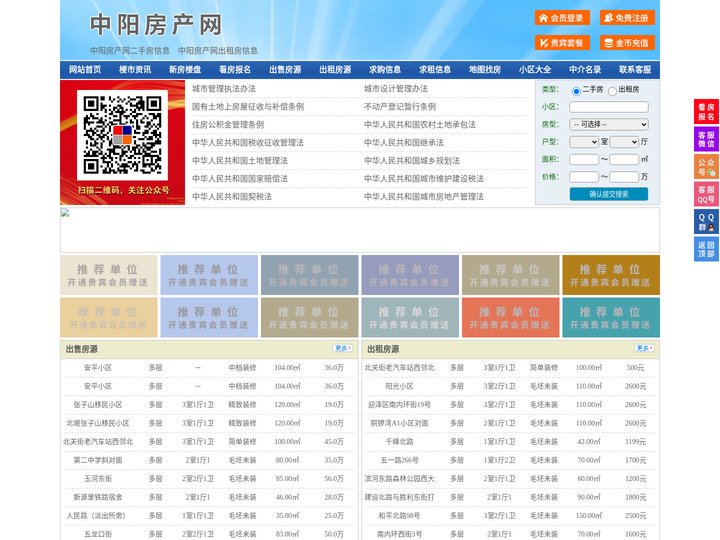The width and height of the screenshot is (720, 540).
Task: Open the 中华人民共和国农村土地承包法 link
Action: pos(420,124)
